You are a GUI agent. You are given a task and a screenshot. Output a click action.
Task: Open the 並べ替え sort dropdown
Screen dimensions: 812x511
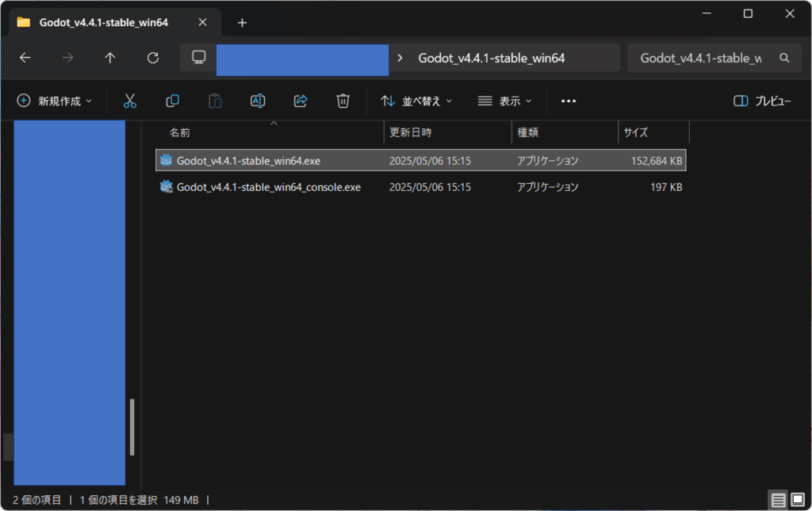tap(416, 101)
